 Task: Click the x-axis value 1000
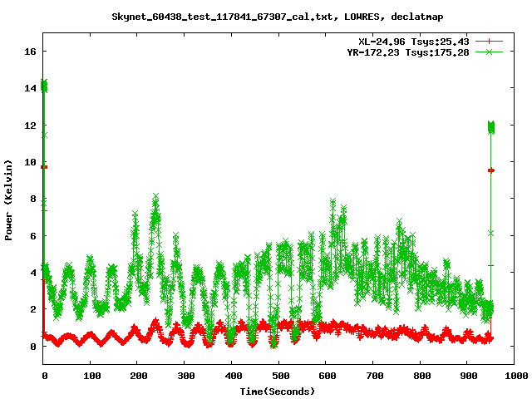tap(516, 376)
